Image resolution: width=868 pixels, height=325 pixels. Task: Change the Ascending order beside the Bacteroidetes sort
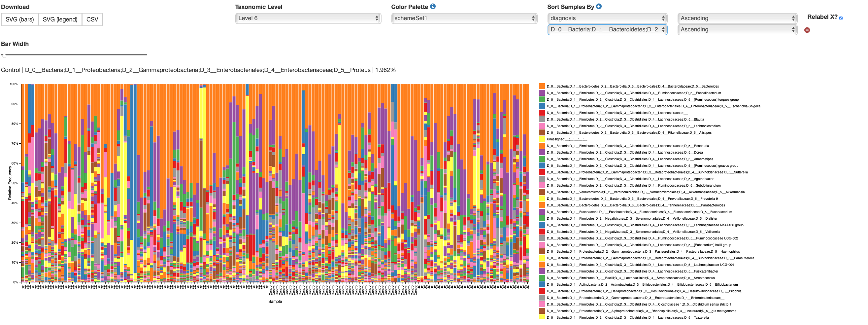pos(737,29)
